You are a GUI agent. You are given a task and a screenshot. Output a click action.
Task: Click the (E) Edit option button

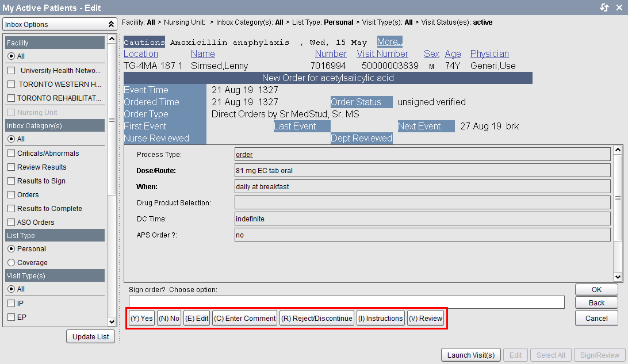point(197,319)
